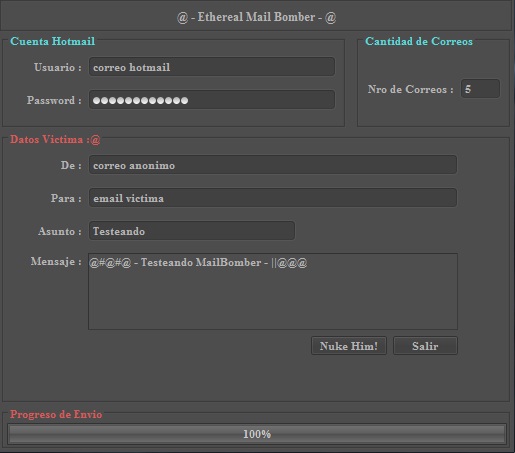Click the 100% sending progress bar
The image size is (515, 453).
click(x=257, y=434)
